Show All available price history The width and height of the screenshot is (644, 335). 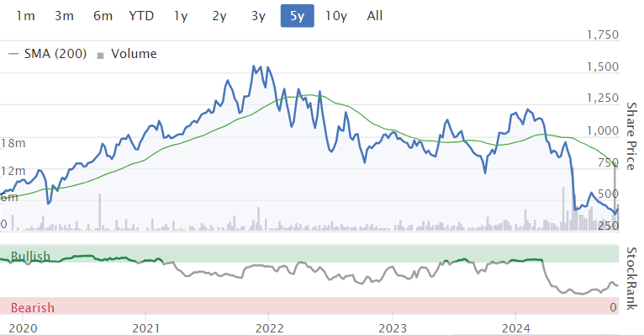tap(375, 16)
